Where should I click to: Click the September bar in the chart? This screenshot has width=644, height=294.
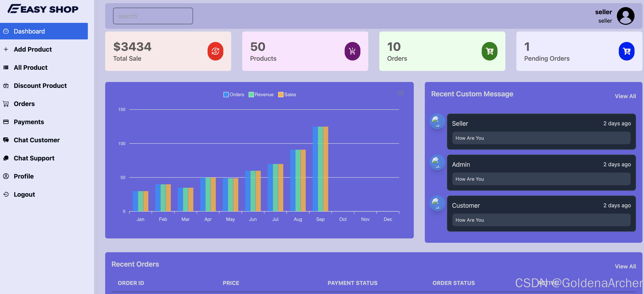[320, 169]
